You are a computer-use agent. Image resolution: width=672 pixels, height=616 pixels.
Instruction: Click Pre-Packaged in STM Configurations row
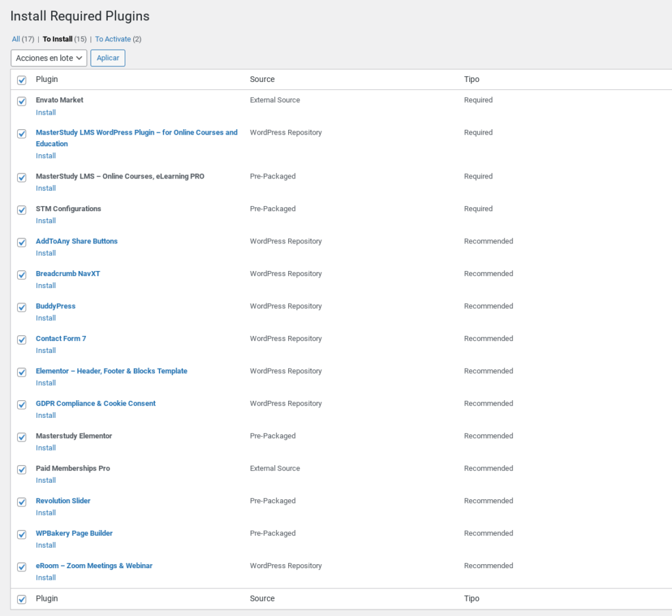tap(272, 209)
